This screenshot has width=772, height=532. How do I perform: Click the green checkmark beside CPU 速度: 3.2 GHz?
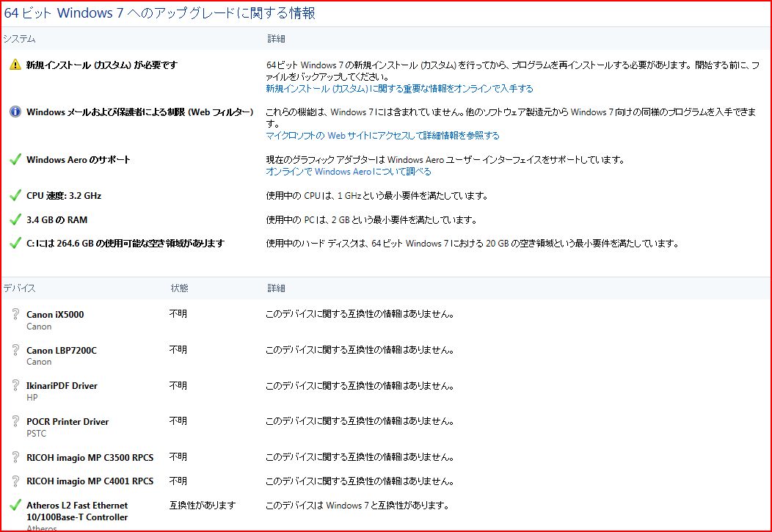pyautogui.click(x=15, y=195)
